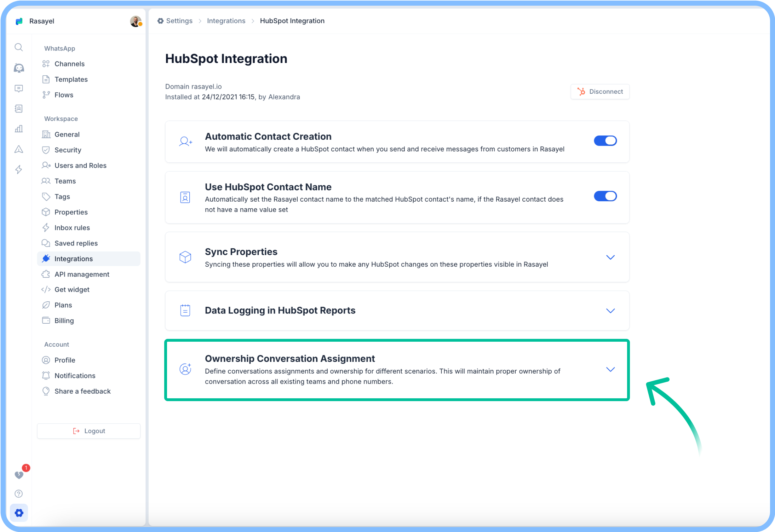Click the settings gear icon at bottom
The height and width of the screenshot is (532, 775).
click(19, 513)
